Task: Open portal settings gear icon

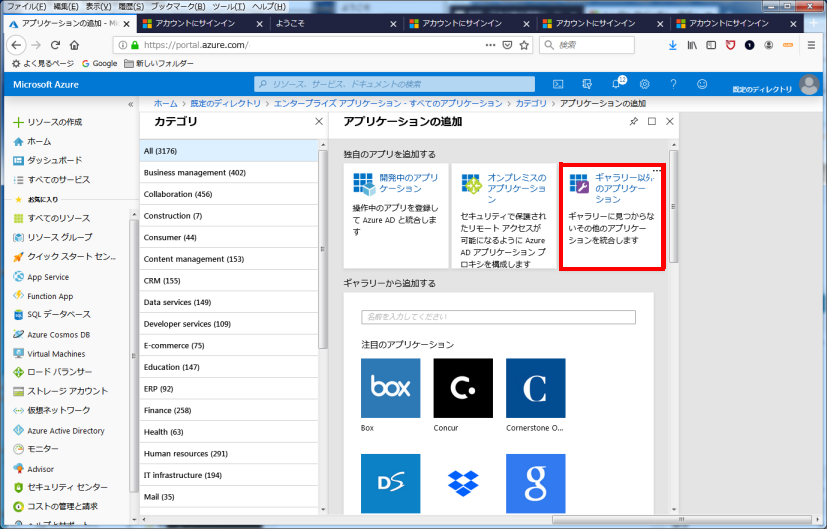Action: (x=645, y=84)
